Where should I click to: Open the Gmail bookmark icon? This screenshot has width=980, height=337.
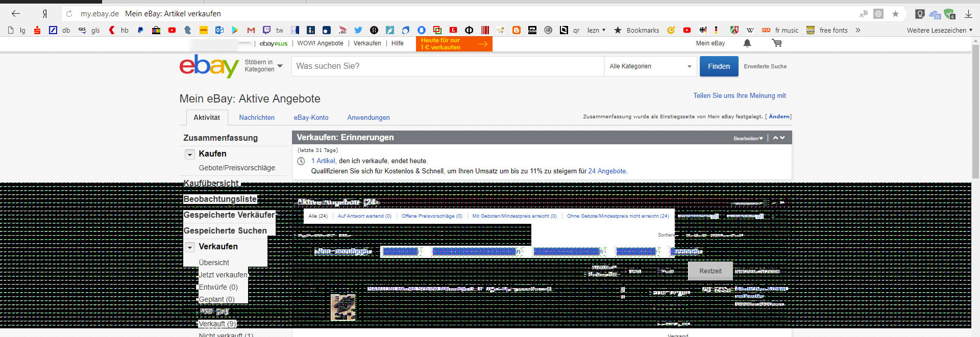coord(251,30)
